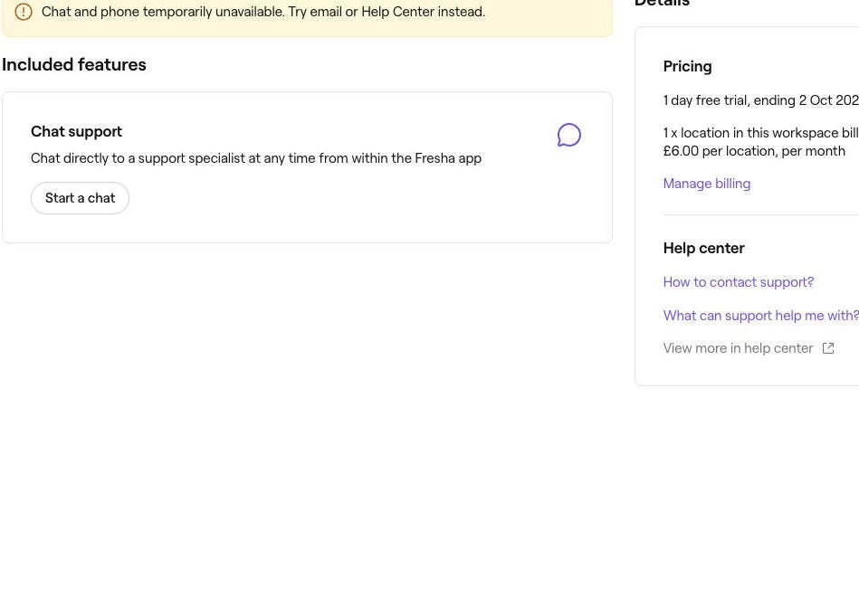Select the speech bubble symbol next to Chat support
859x616 pixels.
tap(569, 135)
